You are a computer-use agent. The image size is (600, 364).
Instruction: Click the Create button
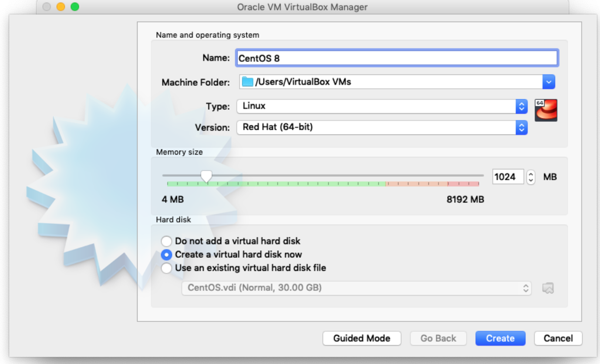(x=500, y=338)
